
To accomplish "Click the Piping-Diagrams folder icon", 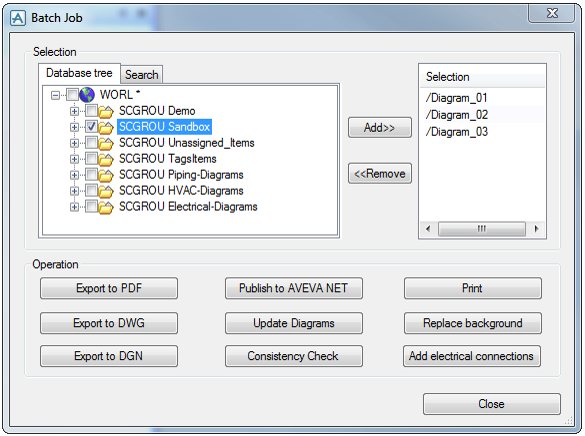I will [x=106, y=175].
